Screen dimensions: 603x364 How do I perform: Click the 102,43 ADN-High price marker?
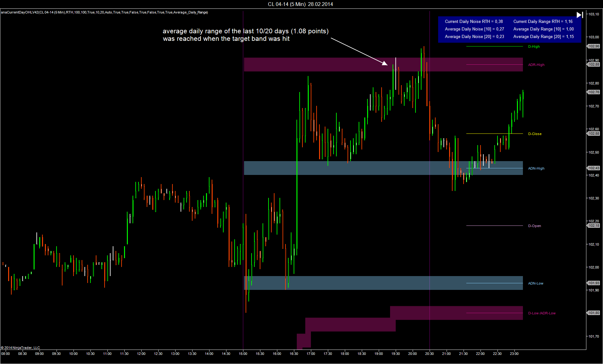click(594, 168)
